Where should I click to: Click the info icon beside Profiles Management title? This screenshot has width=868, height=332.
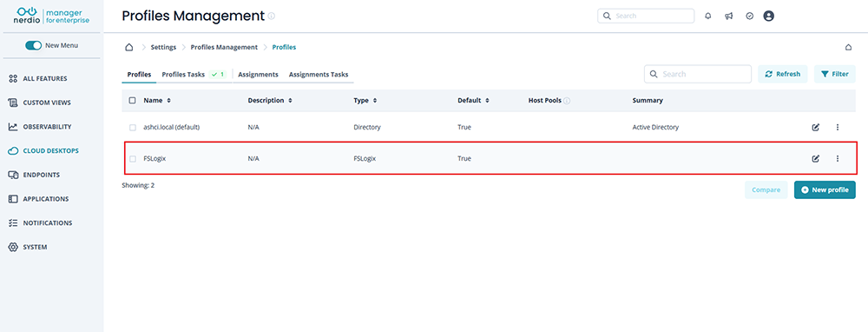[x=271, y=16]
